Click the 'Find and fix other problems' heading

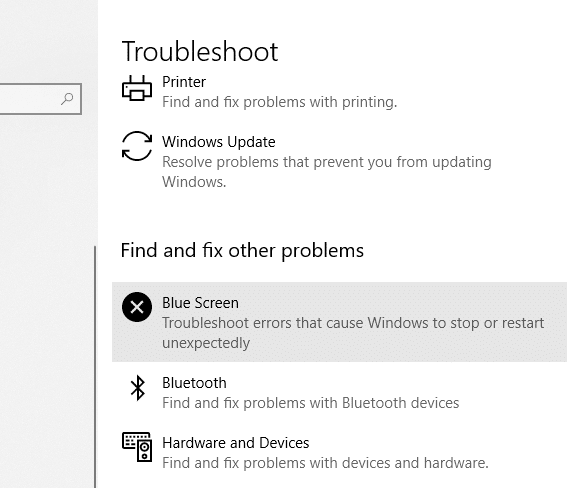coord(242,250)
